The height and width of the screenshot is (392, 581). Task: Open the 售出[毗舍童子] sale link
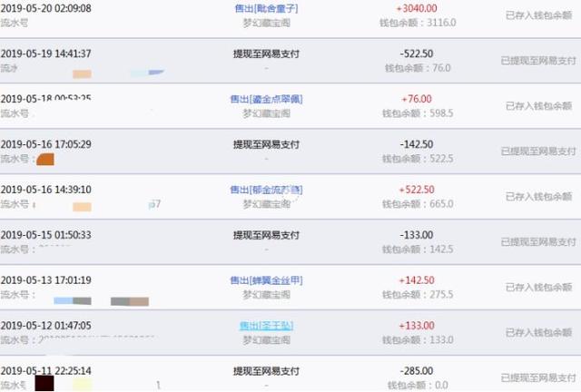tap(266, 8)
